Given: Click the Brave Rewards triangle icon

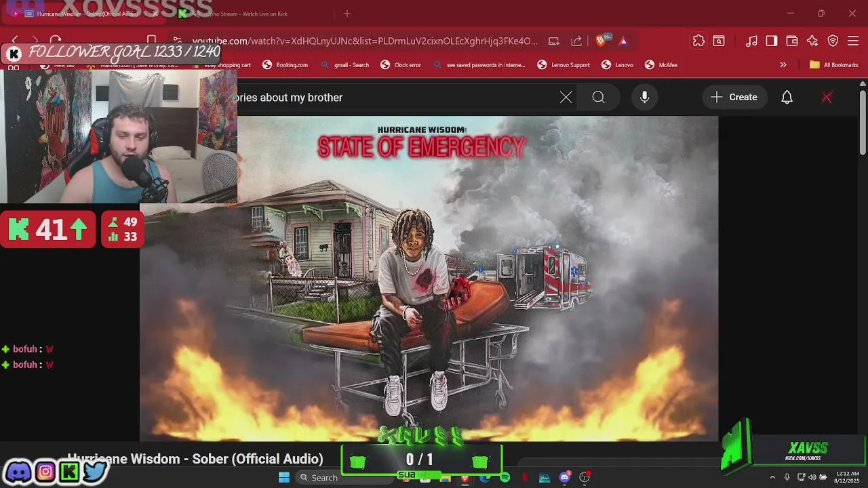Looking at the screenshot, I should (623, 41).
